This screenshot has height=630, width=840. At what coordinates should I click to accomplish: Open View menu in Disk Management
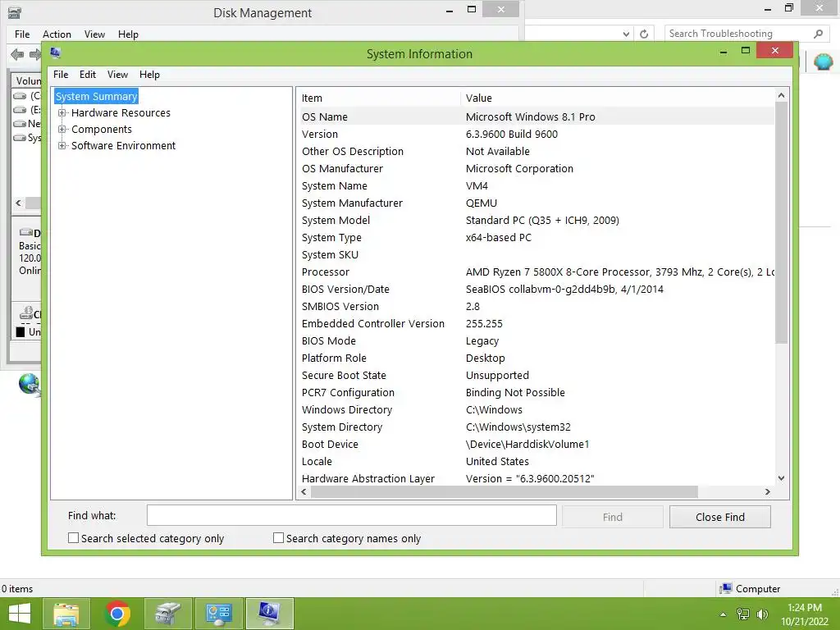[x=94, y=34]
